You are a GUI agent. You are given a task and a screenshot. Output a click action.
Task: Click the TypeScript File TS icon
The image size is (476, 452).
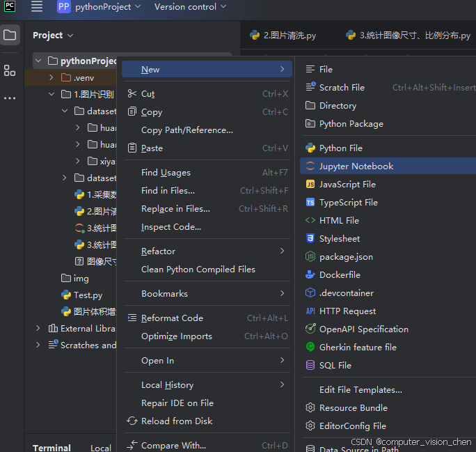[x=310, y=202]
